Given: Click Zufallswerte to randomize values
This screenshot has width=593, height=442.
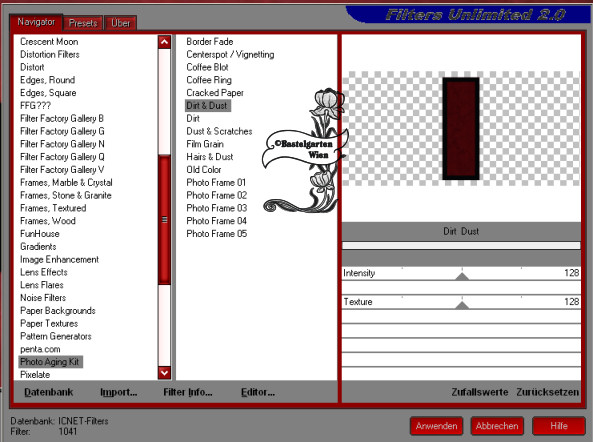Looking at the screenshot, I should coord(480,392).
